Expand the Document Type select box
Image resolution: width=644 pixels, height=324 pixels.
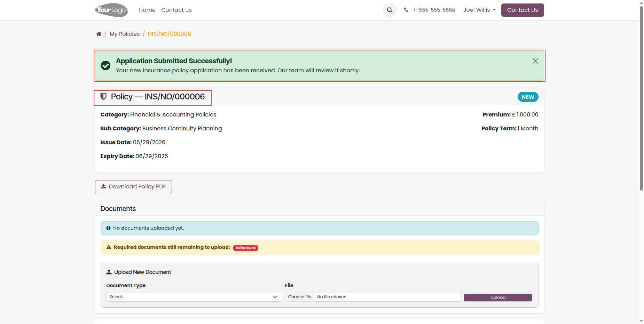click(194, 297)
